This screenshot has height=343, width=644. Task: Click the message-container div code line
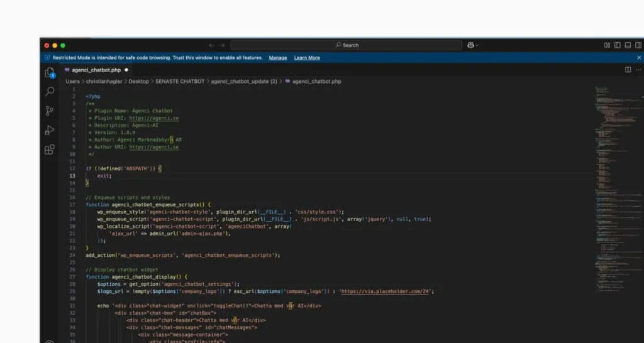pyautogui.click(x=183, y=335)
